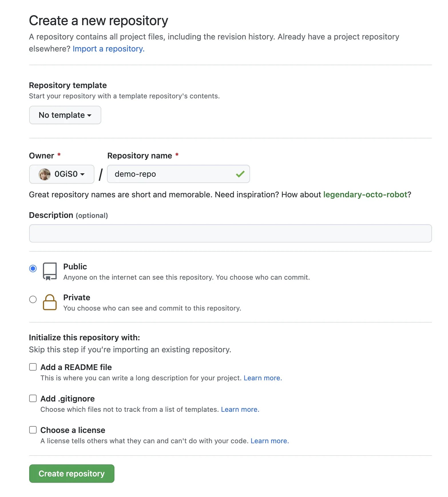Viewport: 448px width, 497px height.
Task: Click the No template caret arrow
Action: (x=89, y=116)
